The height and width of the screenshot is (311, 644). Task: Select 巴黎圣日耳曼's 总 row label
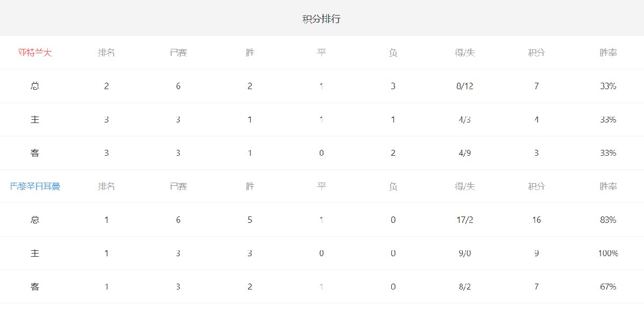(x=35, y=220)
